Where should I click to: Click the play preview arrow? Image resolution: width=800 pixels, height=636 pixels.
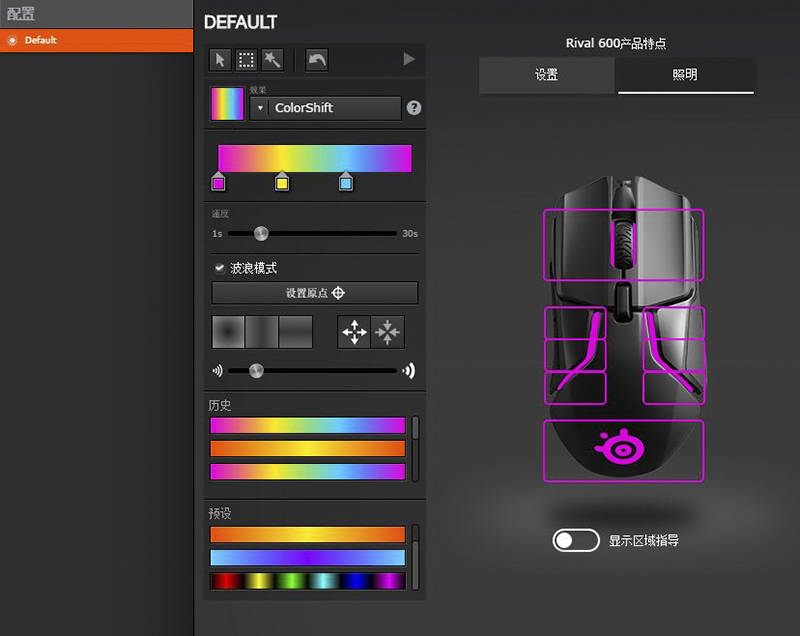(x=408, y=59)
